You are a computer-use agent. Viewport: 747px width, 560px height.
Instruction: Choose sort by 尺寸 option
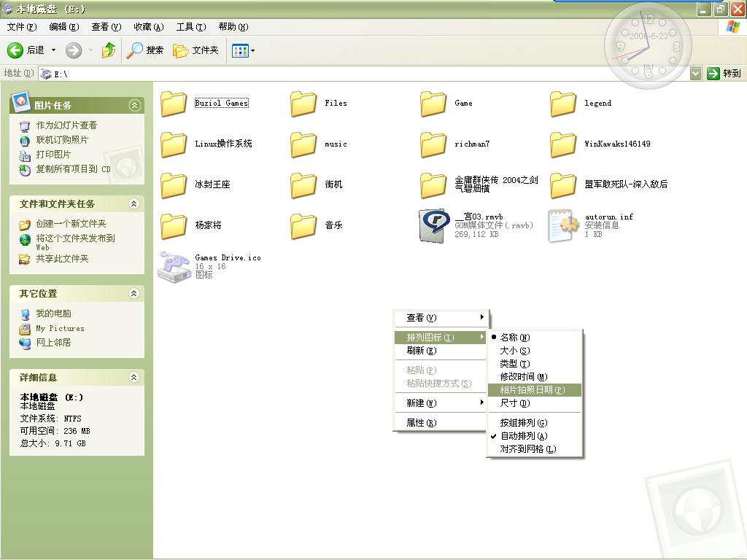(x=534, y=403)
